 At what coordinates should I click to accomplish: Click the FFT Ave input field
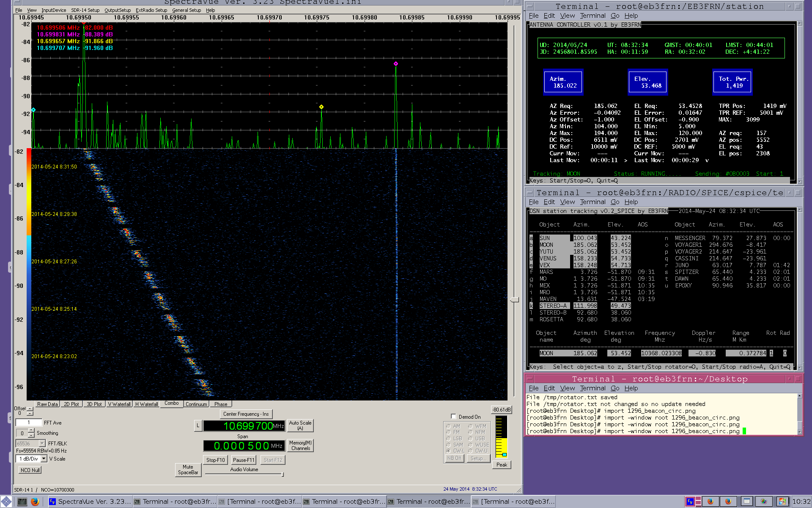(x=29, y=422)
